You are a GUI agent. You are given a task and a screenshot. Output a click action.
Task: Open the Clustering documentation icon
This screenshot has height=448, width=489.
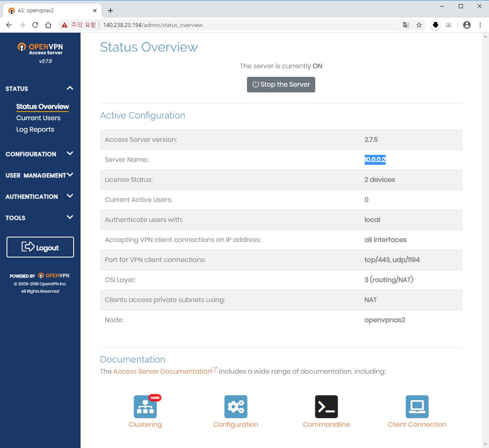[145, 407]
